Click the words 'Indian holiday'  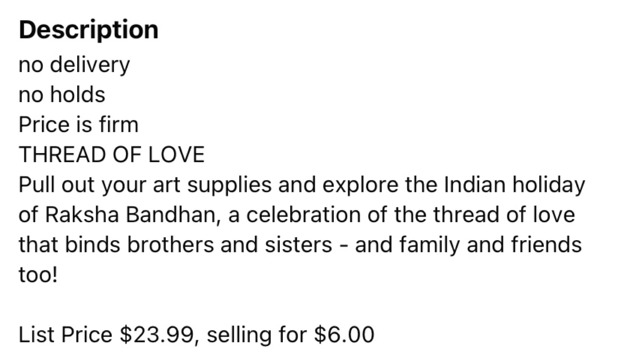point(514,185)
